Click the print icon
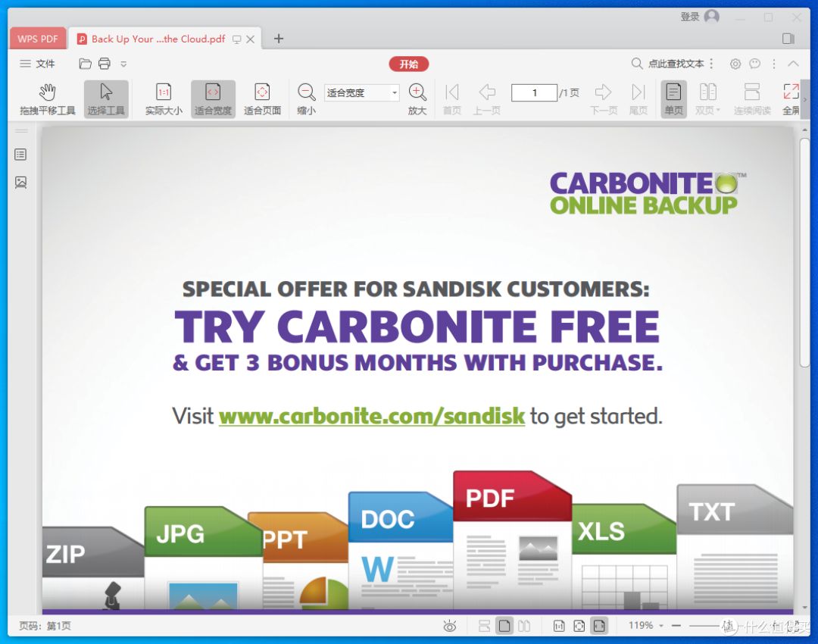The image size is (818, 644). pyautogui.click(x=105, y=64)
